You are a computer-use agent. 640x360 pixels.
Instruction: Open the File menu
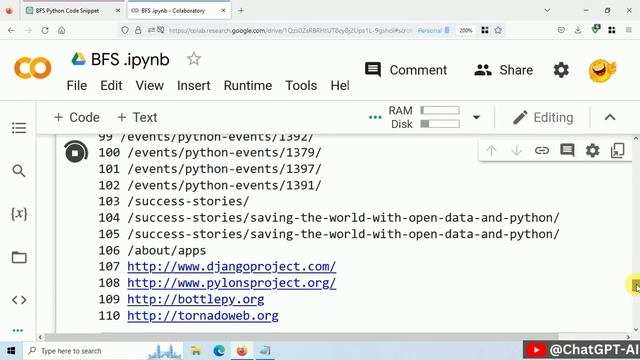[x=77, y=86]
